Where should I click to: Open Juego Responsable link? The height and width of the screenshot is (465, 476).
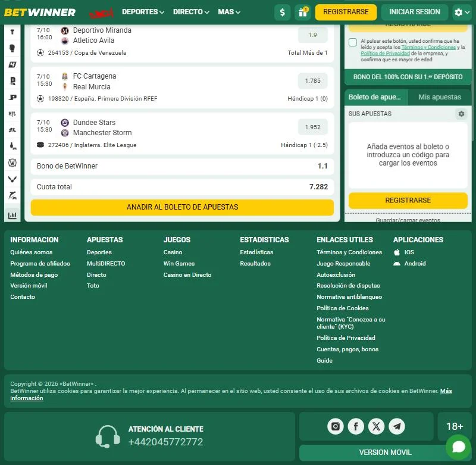point(343,264)
